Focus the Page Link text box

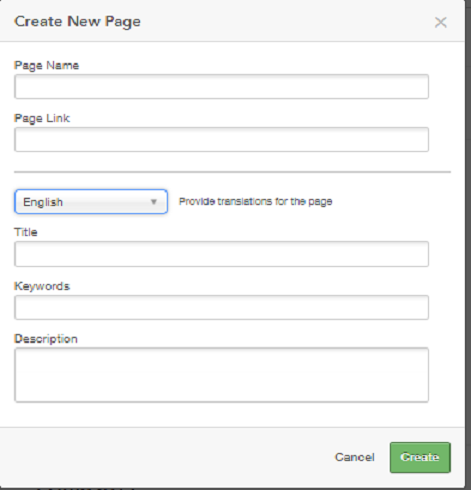coord(221,139)
